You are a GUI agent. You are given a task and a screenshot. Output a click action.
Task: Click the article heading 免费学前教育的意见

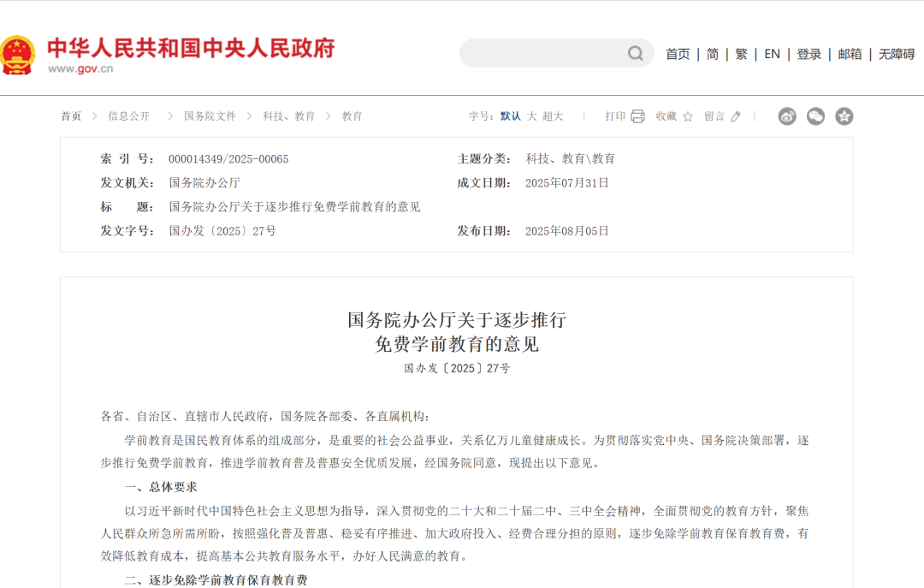(x=457, y=344)
